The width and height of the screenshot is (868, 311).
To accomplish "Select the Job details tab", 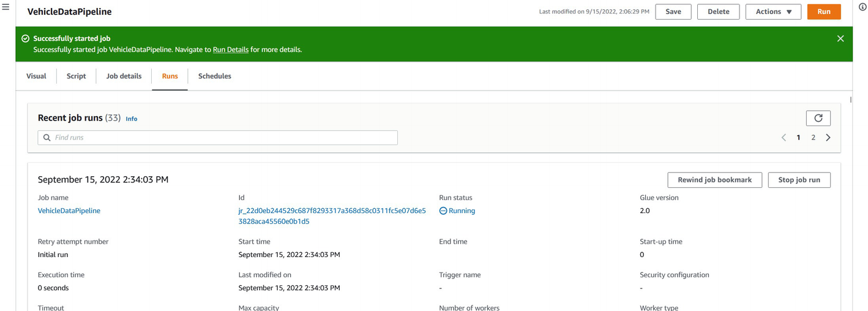I will tap(124, 76).
